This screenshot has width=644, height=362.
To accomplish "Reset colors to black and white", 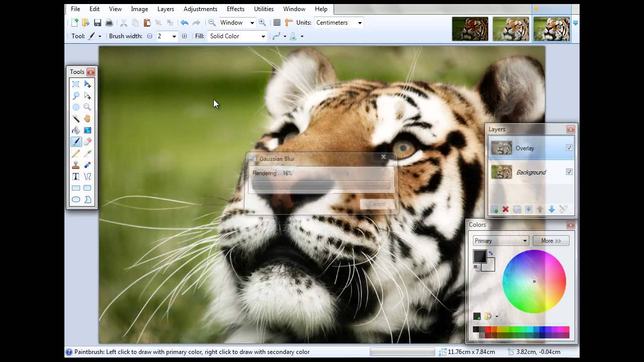I will [476, 268].
